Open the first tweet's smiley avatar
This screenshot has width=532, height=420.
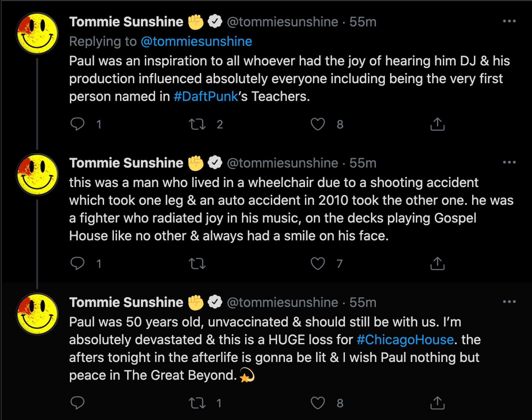coord(37,33)
